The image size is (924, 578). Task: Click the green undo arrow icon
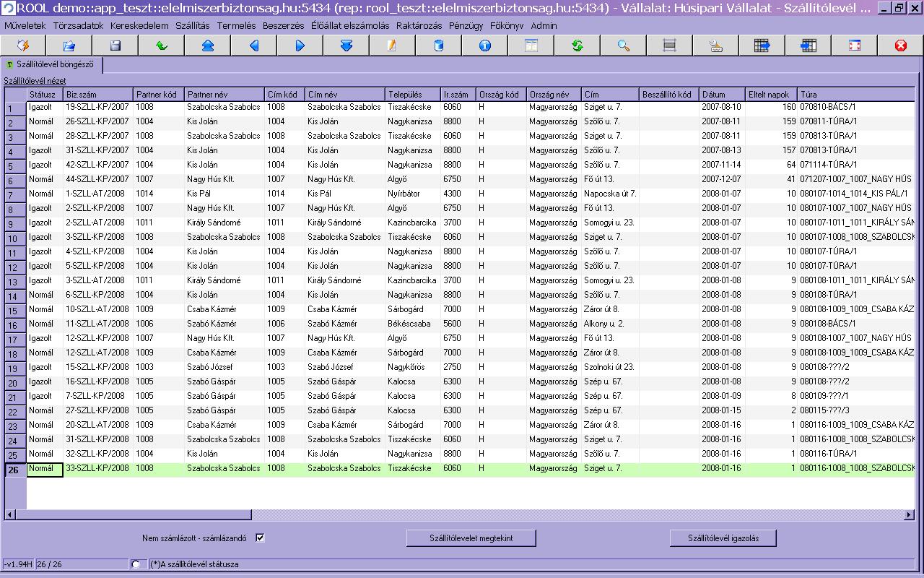(x=161, y=46)
